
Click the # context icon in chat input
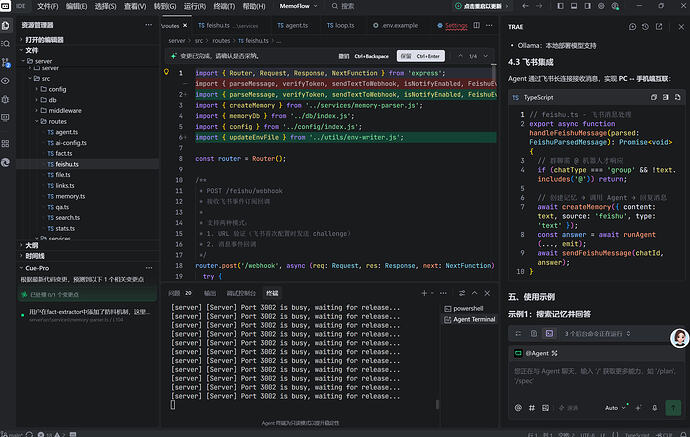(x=532, y=408)
